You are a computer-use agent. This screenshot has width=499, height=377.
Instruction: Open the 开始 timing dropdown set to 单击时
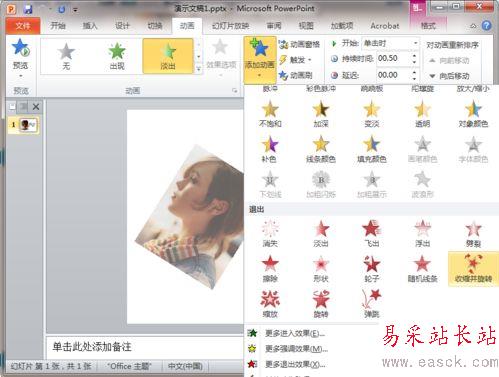click(390, 43)
